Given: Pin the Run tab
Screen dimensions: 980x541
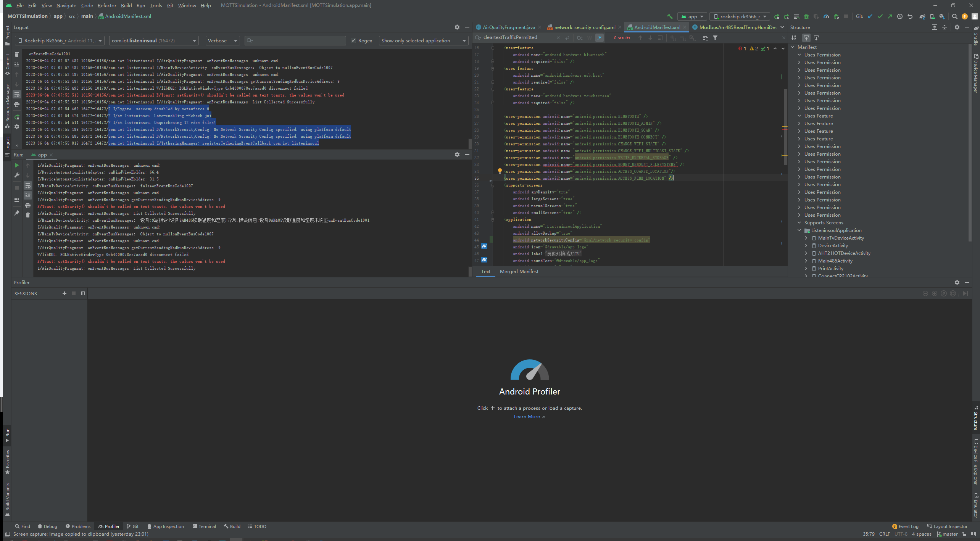Looking at the screenshot, I should [x=17, y=213].
